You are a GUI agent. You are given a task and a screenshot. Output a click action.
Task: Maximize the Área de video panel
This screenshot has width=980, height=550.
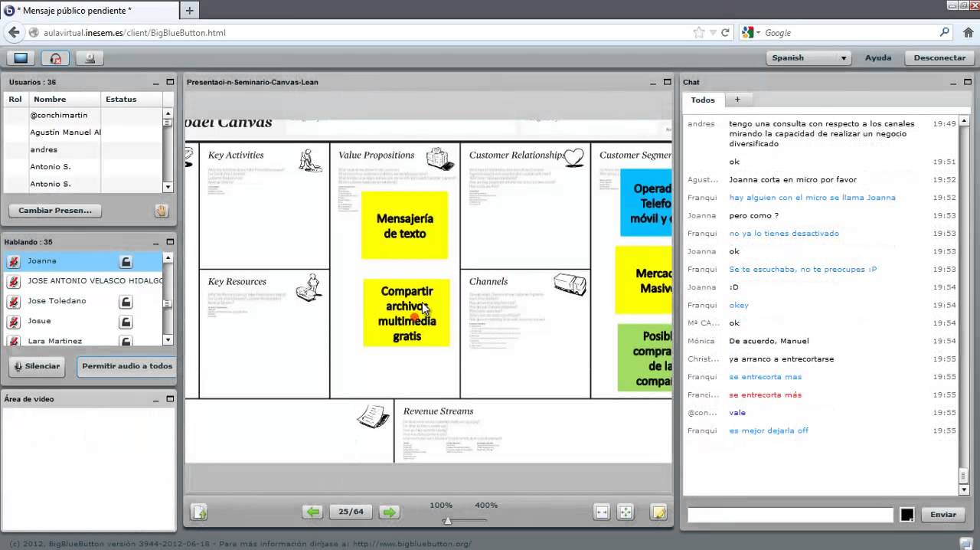(170, 399)
